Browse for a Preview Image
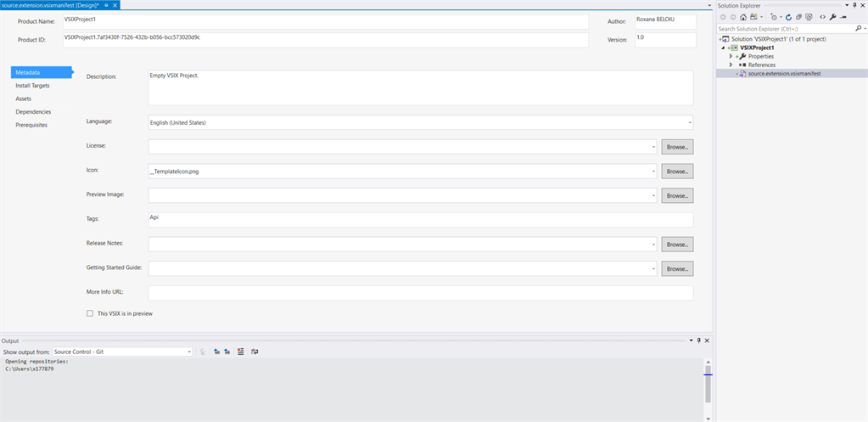Screen dimensions: 868x422 coord(678,195)
